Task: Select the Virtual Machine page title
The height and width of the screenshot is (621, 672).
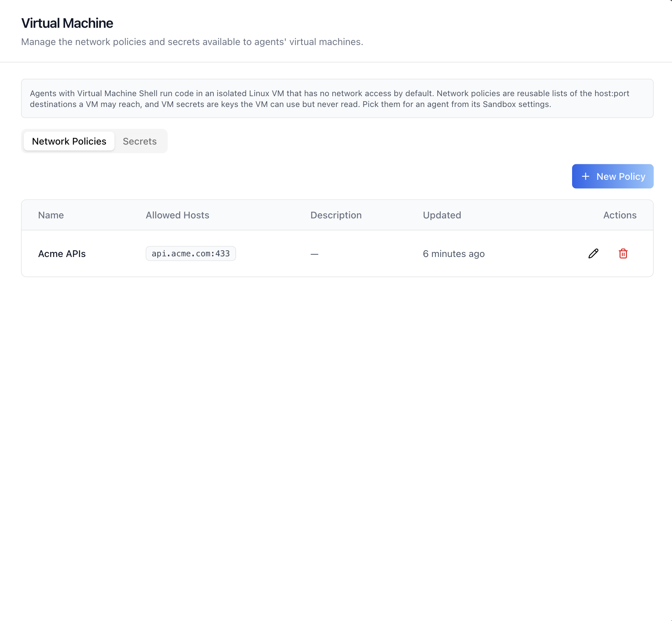Action: (67, 23)
